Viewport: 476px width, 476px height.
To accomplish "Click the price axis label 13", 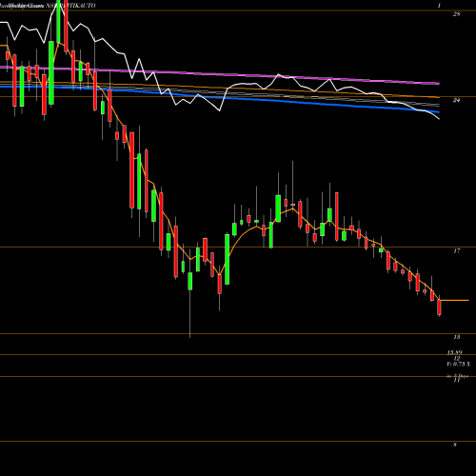I will tap(456, 337).
